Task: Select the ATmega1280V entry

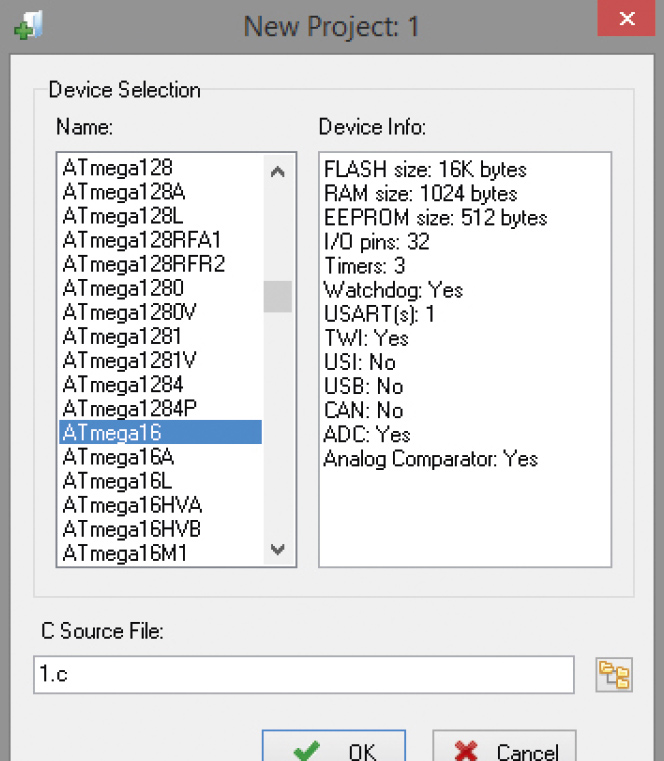Action: coord(160,312)
